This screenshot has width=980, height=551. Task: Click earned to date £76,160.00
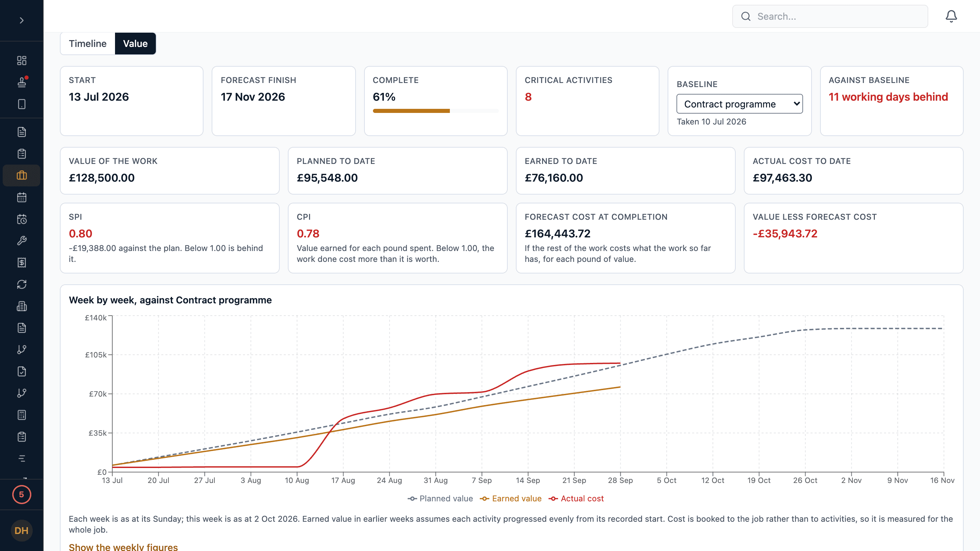pyautogui.click(x=554, y=178)
